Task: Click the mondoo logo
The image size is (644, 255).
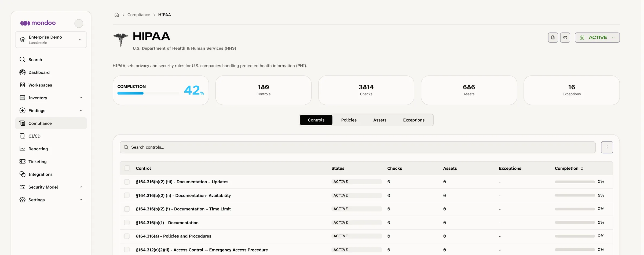Action: [x=38, y=23]
